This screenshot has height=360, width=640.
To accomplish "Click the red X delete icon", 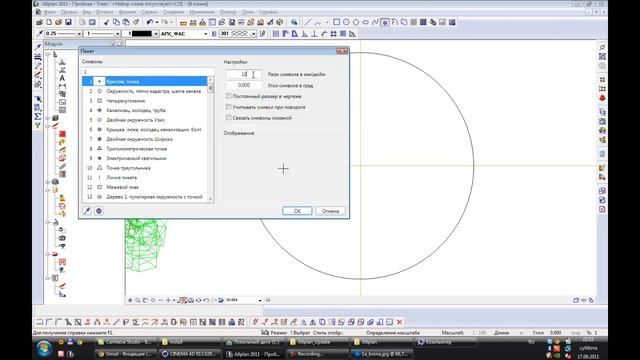I will 400,322.
